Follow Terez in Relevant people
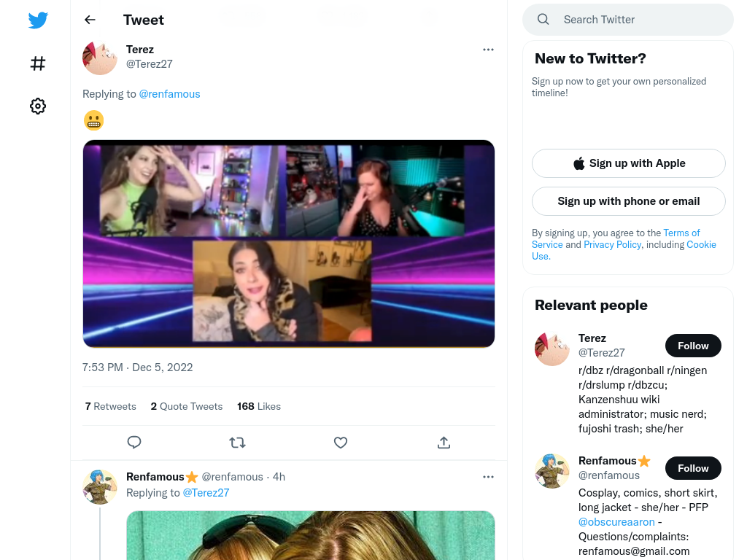 [x=693, y=346]
